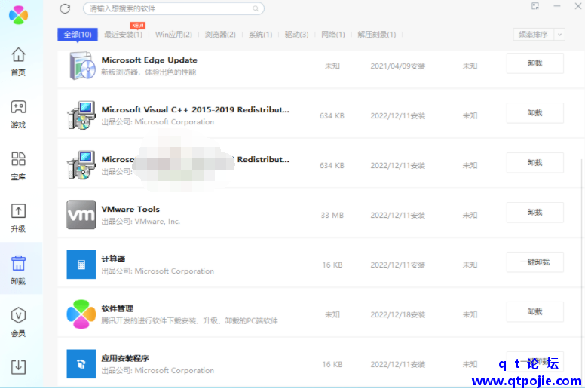The image size is (585, 392).
Task: Click the 计算器 title text
Action: tap(113, 259)
